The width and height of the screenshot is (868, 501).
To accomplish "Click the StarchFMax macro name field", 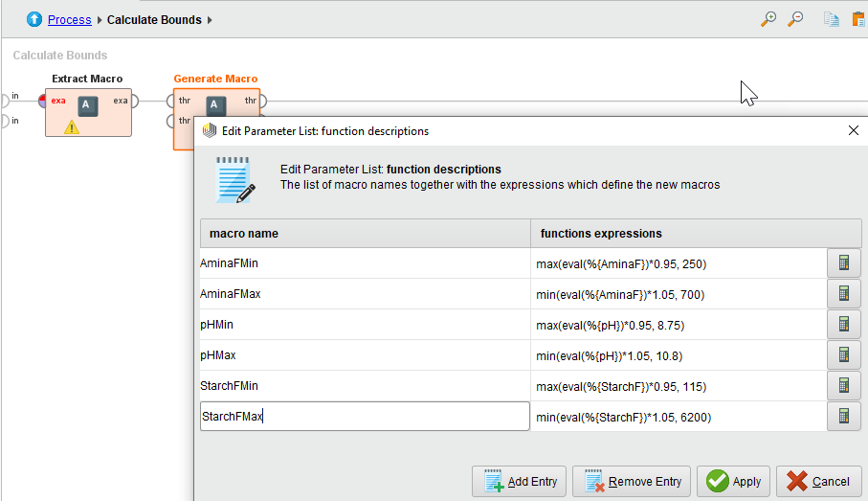I will pyautogui.click(x=364, y=417).
